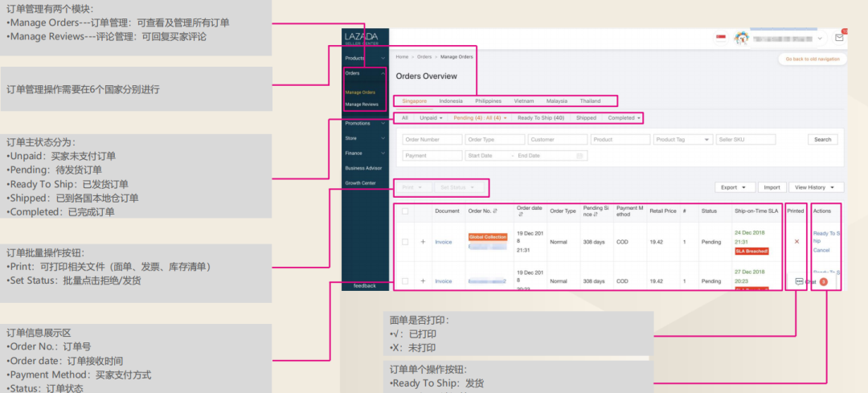Viewport: 868px width, 393px height.
Task: Click the feedback button in sidebar
Action: click(365, 285)
